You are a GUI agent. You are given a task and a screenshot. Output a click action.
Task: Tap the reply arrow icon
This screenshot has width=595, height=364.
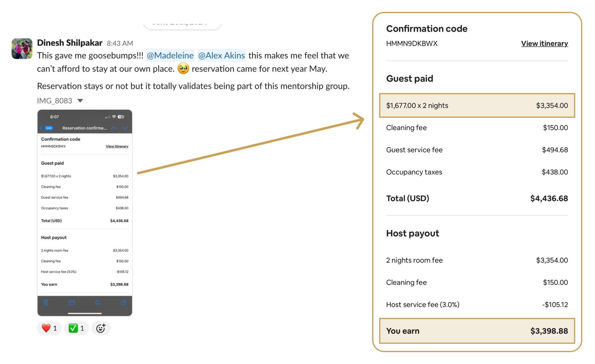tap(98, 302)
